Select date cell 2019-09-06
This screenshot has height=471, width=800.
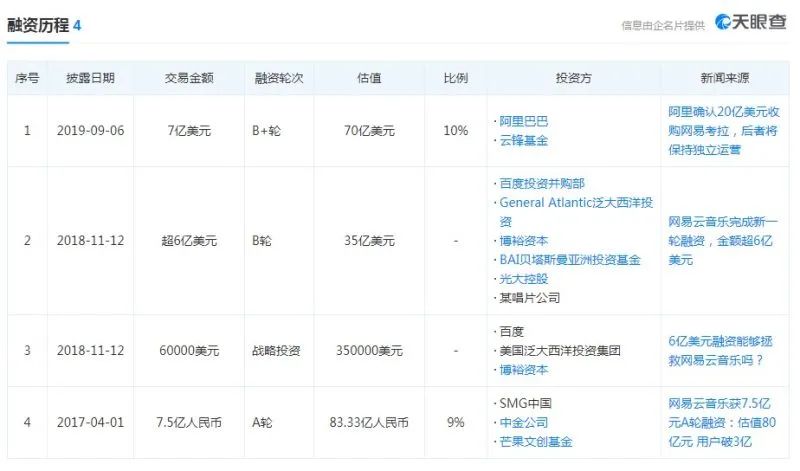pos(90,131)
